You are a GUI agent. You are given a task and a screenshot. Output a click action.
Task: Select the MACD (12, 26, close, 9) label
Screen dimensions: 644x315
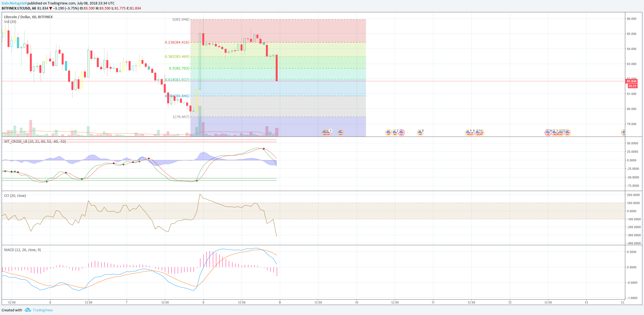pos(22,250)
